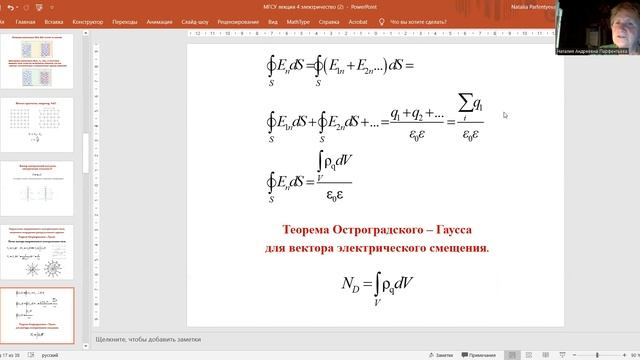The height and width of the screenshot is (360, 640).
Task: Open the Acrobat ribbon tab
Action: tap(358, 22)
